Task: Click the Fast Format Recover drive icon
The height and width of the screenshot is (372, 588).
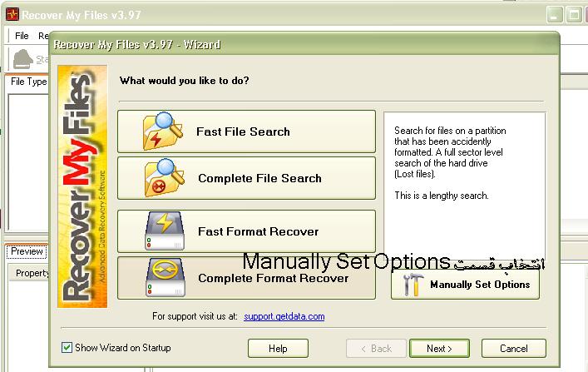Action: 164,231
